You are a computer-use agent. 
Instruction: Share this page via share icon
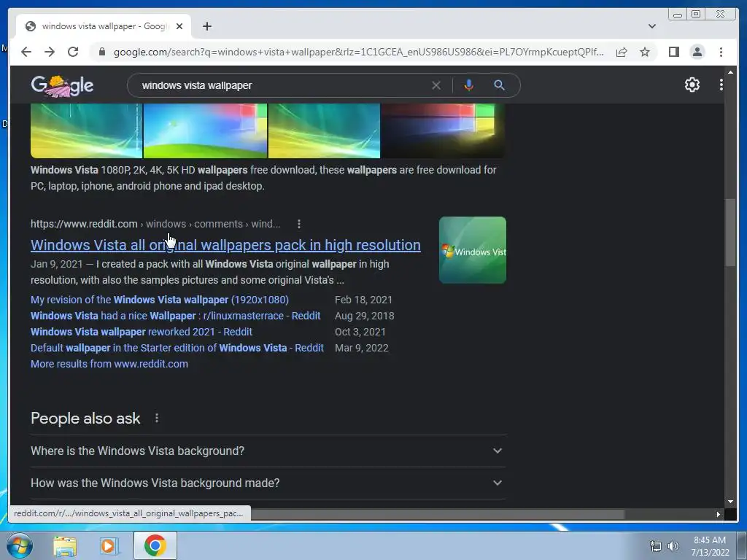[622, 52]
